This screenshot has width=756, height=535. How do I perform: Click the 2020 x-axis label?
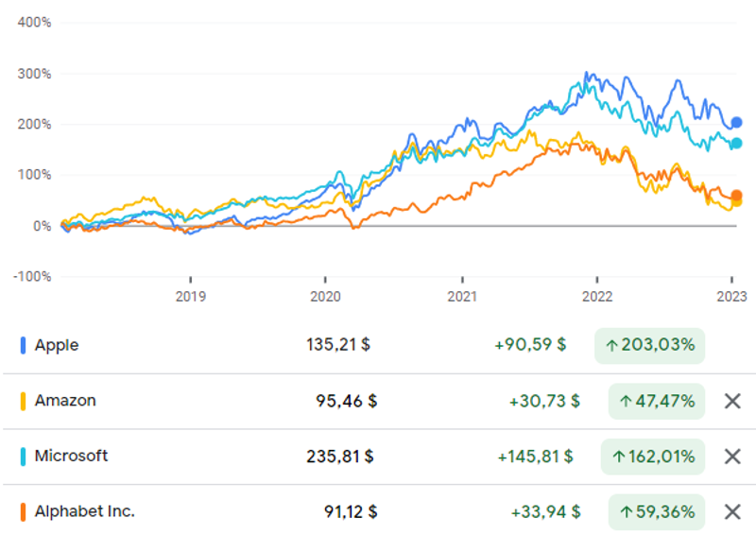point(325,296)
